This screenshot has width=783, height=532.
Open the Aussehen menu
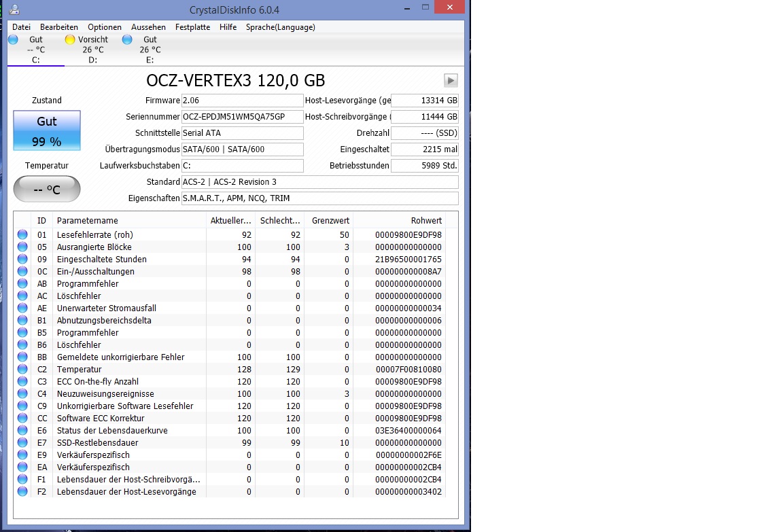tap(148, 27)
